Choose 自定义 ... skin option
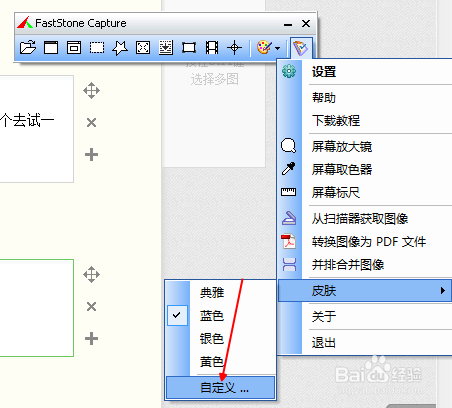This screenshot has height=408, width=452. click(220, 388)
